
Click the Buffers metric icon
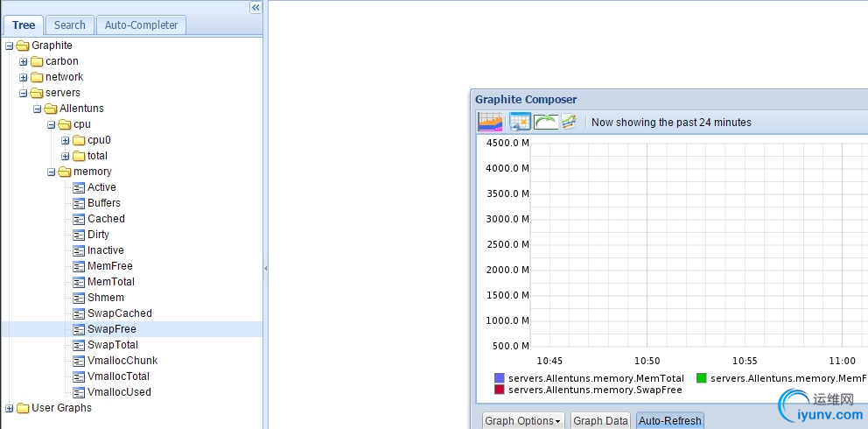coord(79,203)
